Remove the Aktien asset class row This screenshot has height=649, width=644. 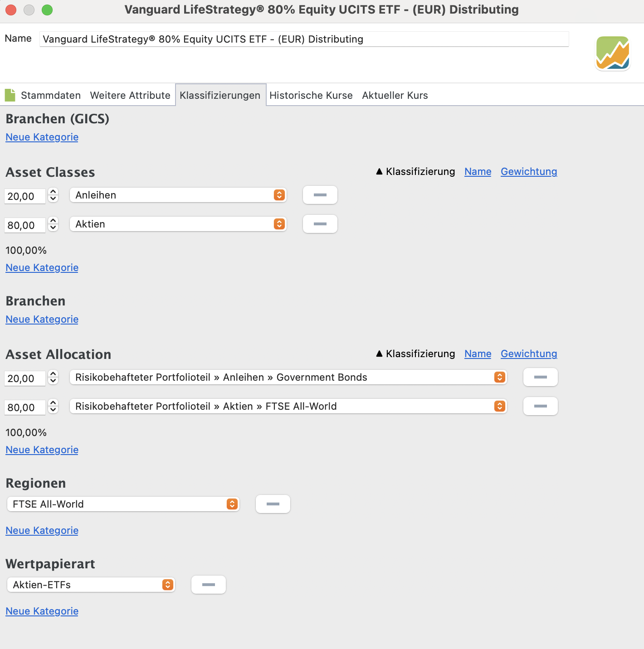click(x=320, y=224)
